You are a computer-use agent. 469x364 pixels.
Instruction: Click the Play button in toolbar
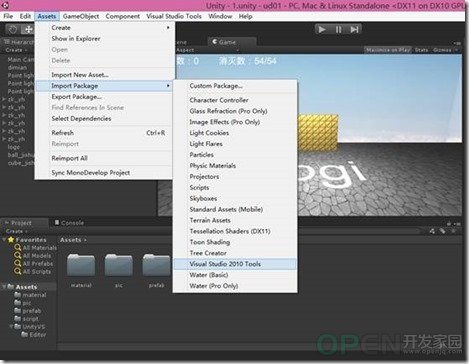[322, 29]
